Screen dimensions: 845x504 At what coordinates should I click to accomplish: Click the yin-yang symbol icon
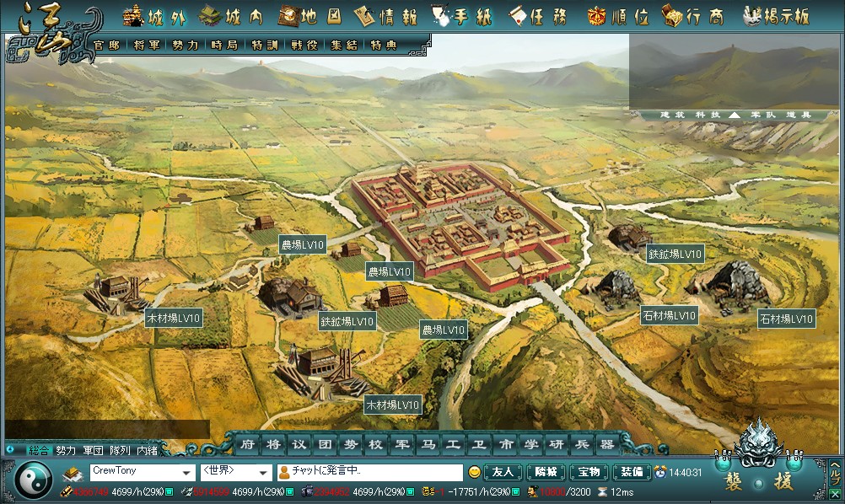pos(31,481)
